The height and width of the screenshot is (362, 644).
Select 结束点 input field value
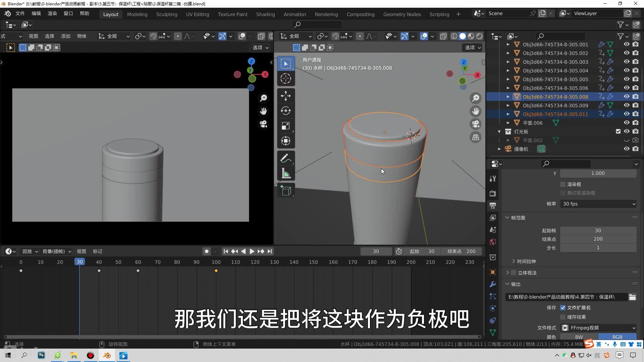click(598, 239)
